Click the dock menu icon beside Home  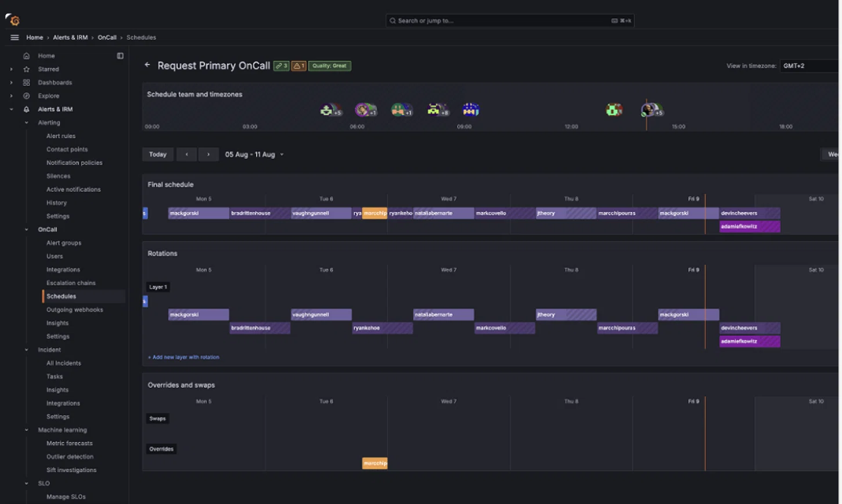(120, 56)
